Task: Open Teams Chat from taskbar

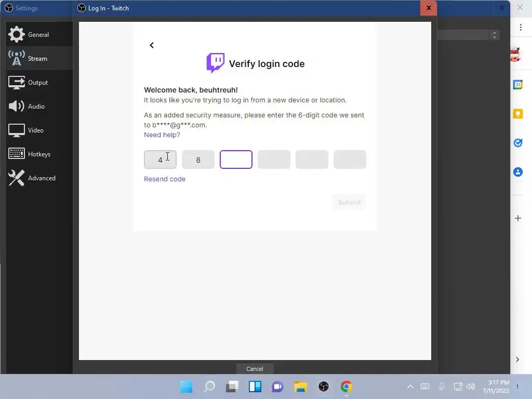Action: (277, 387)
